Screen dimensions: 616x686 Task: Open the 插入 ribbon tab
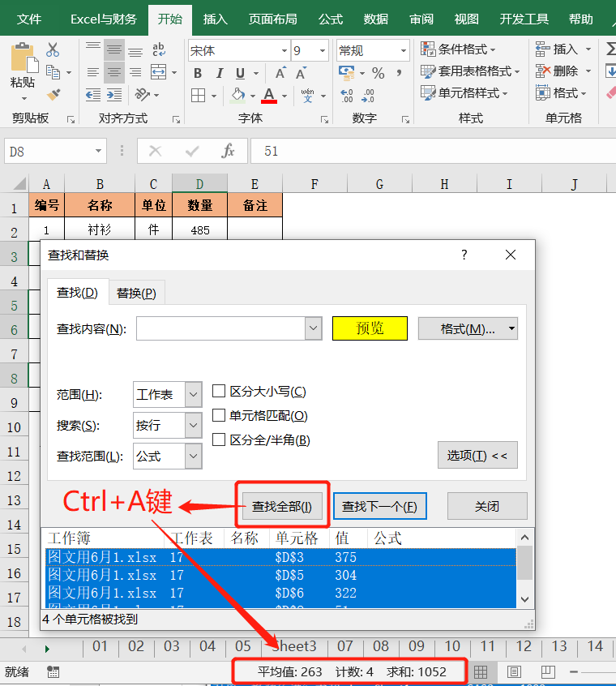(215, 19)
